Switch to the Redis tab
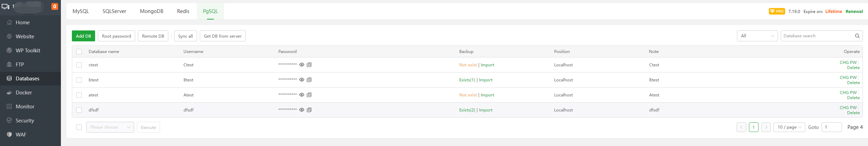Screen dimensions: 868x146 tap(183, 11)
